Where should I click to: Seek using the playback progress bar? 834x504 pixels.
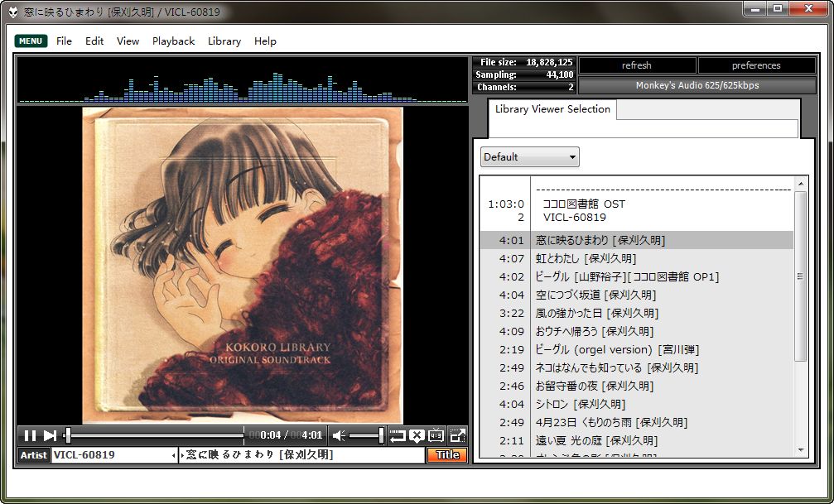(154, 436)
